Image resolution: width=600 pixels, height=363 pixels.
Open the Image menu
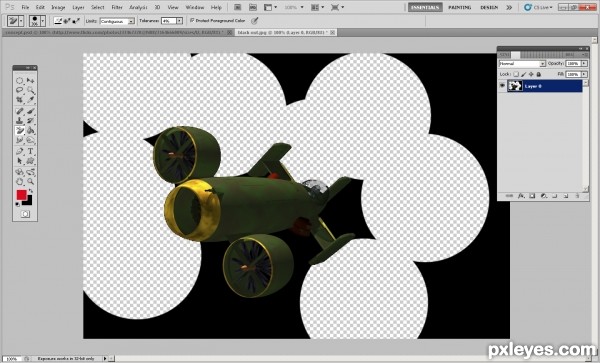point(58,7)
